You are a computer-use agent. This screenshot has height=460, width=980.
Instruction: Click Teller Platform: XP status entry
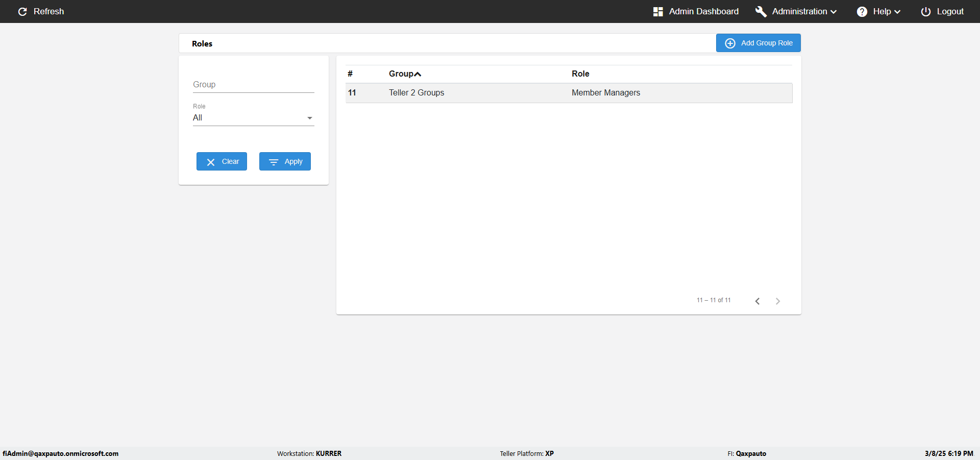(x=527, y=453)
